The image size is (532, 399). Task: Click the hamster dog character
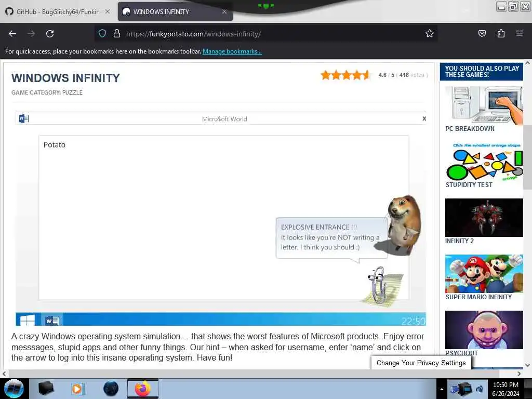(x=404, y=224)
